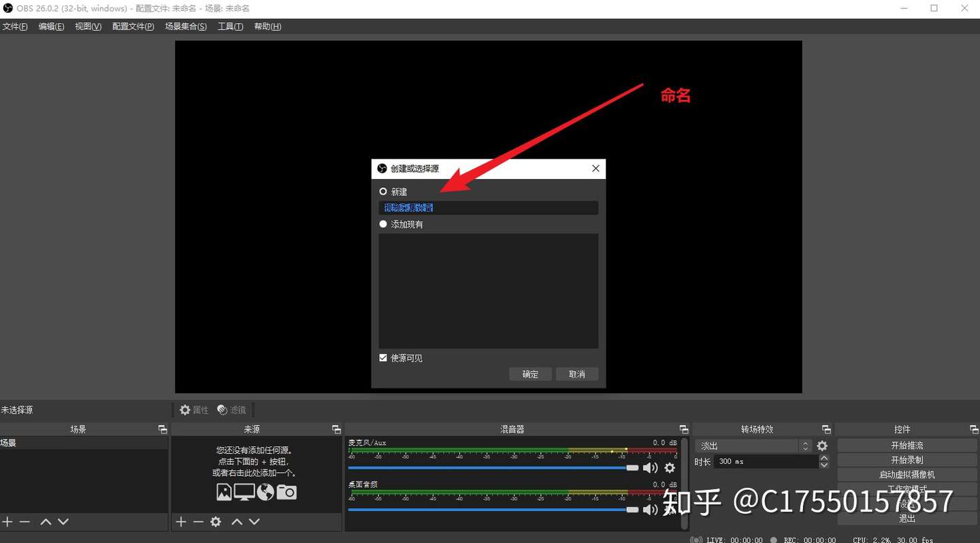This screenshot has height=543, width=980.
Task: Remove a source with the Sources minus icon
Action: click(x=198, y=522)
